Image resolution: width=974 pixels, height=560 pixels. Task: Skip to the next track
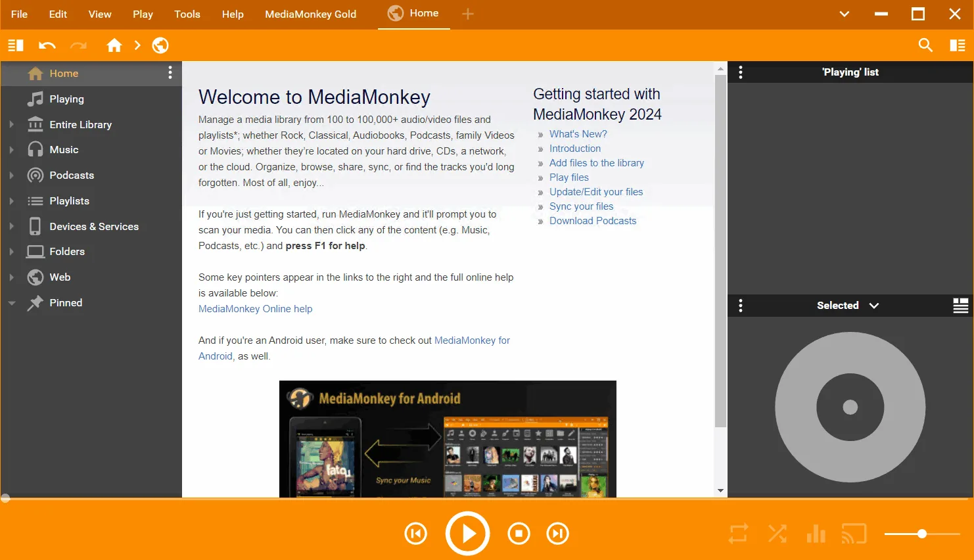click(558, 534)
